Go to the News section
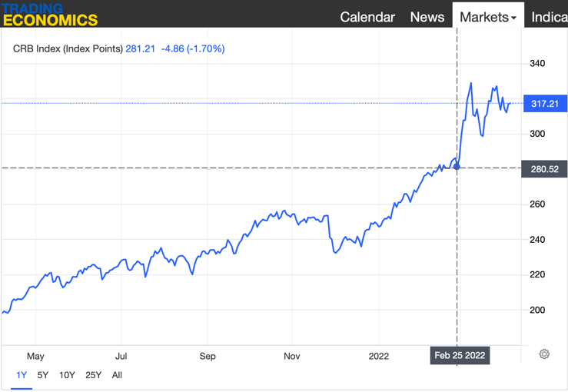The image size is (568, 392). click(x=427, y=17)
